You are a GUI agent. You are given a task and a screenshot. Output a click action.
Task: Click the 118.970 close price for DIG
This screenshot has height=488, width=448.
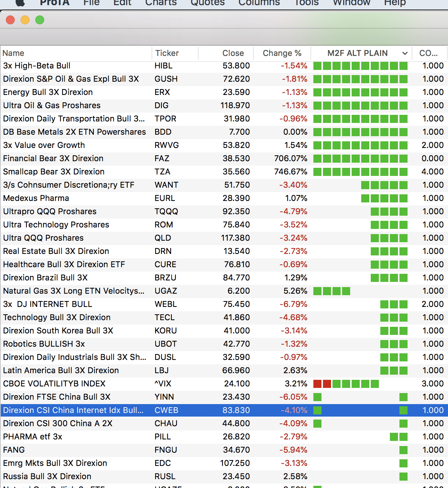[235, 105]
